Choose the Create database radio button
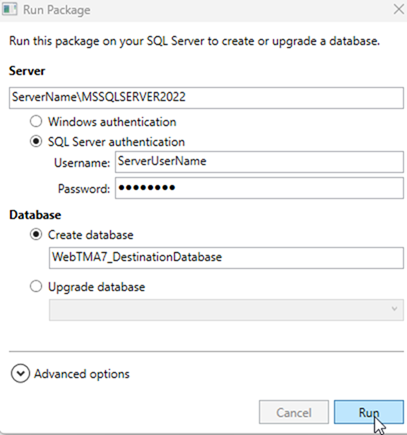 pos(36,235)
